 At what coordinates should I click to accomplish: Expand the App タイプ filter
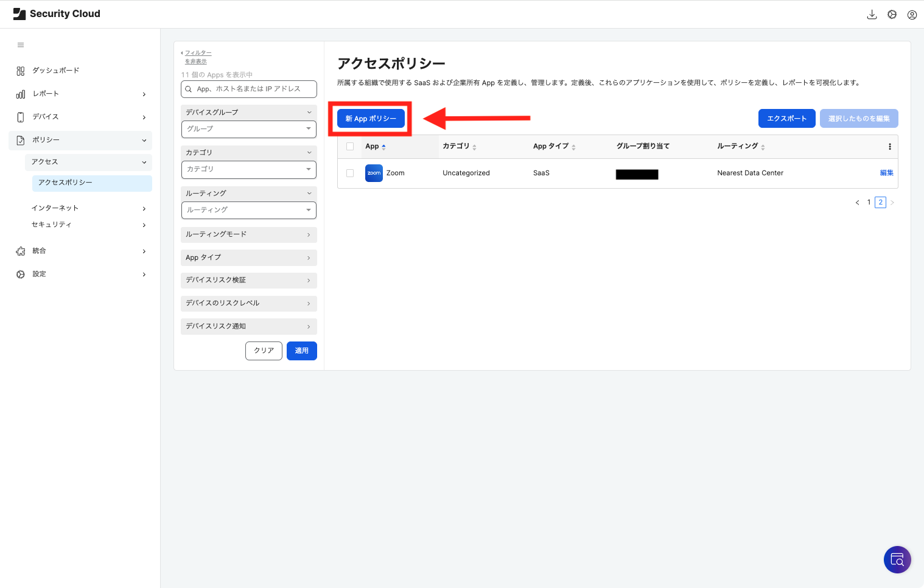click(249, 257)
